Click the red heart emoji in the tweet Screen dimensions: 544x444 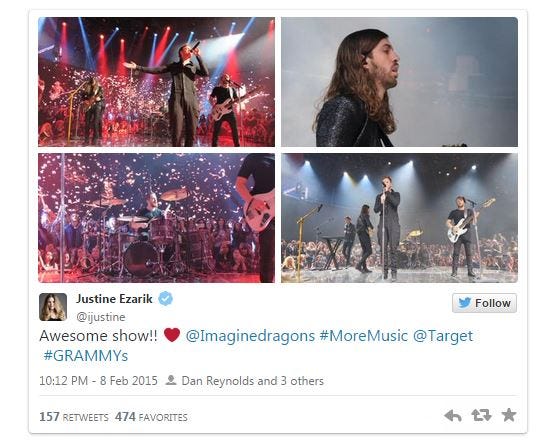click(172, 335)
